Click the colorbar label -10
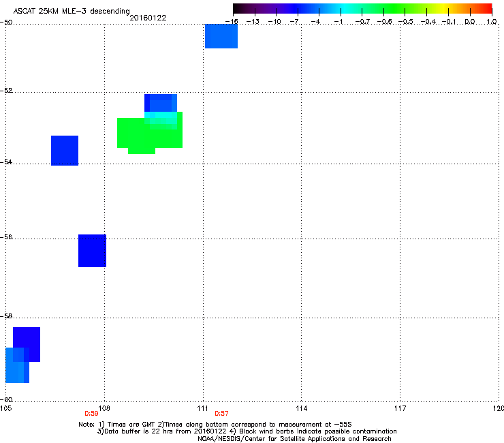The width and height of the screenshot is (504, 443). [x=274, y=22]
